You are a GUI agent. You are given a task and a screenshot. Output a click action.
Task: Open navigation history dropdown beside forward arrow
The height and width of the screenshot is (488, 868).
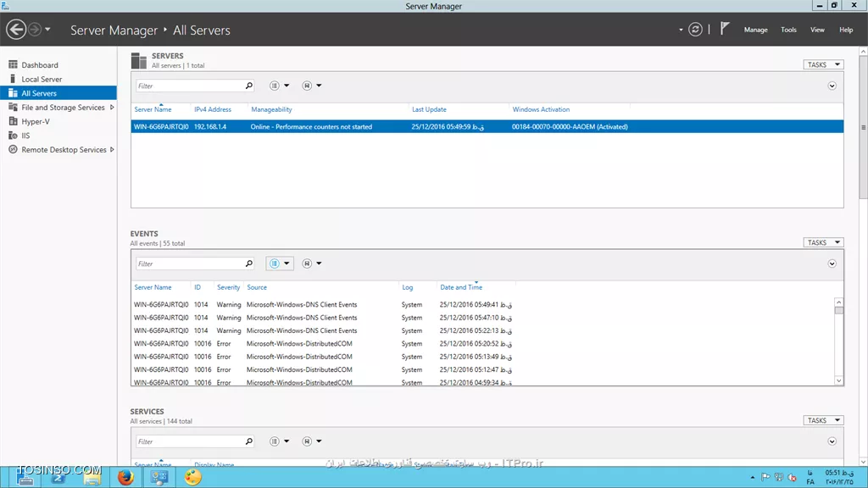(x=47, y=30)
